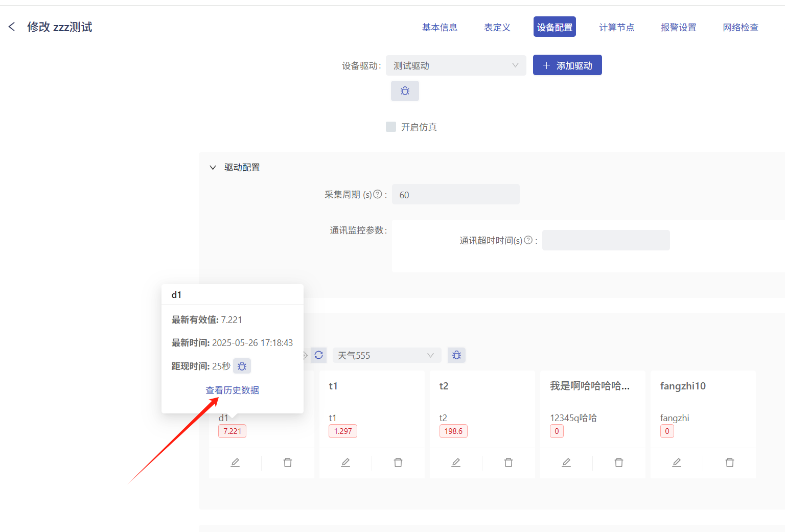This screenshot has width=785, height=532.
Task: Click the 添加驱动 button
Action: [x=567, y=65]
